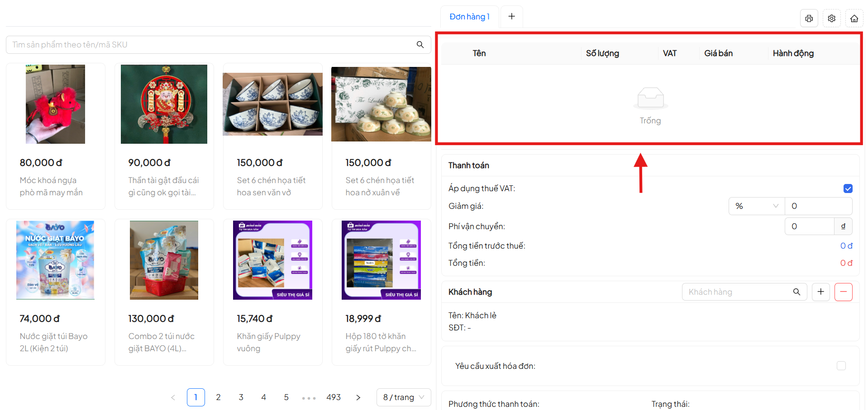Select the Nước giặt túi Bayo product image
Viewport: 868px width, 410px height.
55,260
